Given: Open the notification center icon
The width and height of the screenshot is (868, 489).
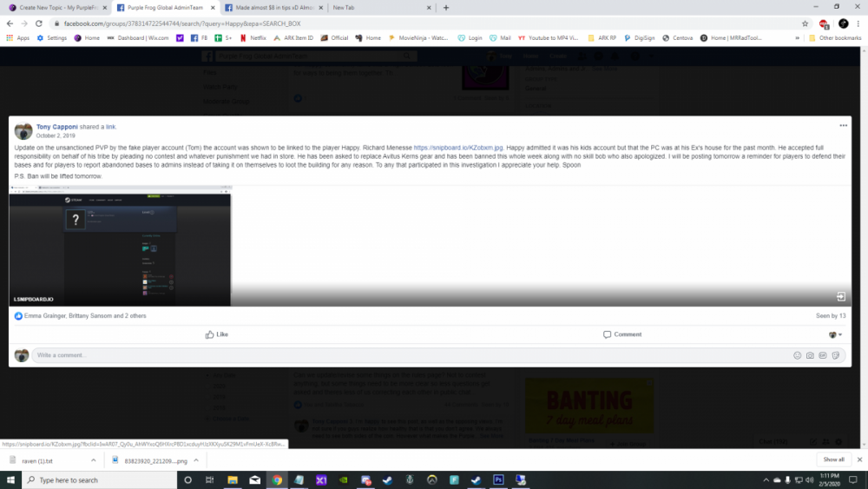Looking at the screenshot, I should click(x=853, y=480).
